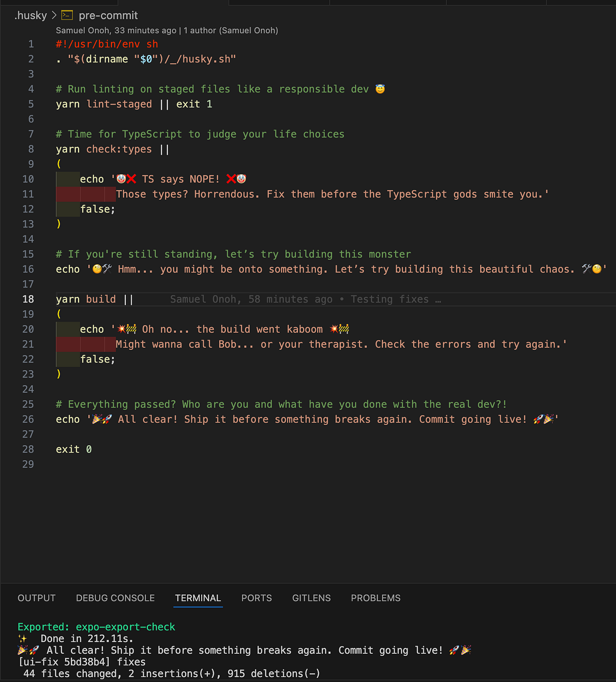Click the Samuel Onoh blame annotation above line 1

(167, 30)
